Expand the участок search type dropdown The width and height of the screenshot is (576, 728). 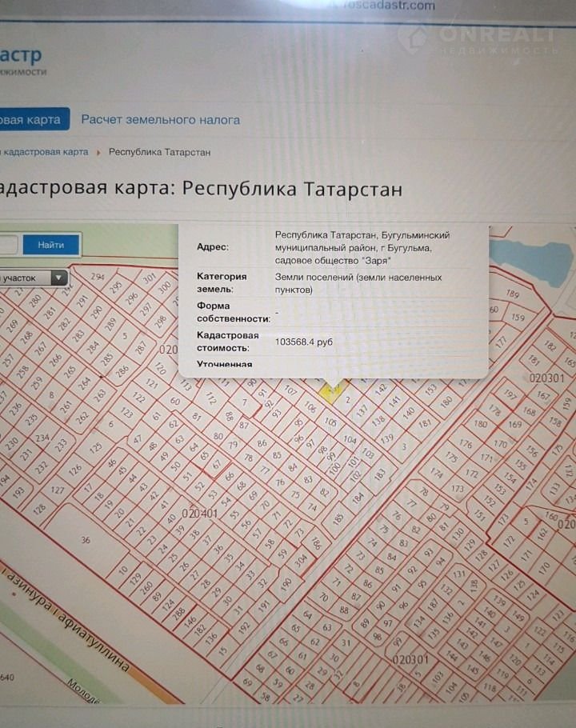pyautogui.click(x=32, y=278)
